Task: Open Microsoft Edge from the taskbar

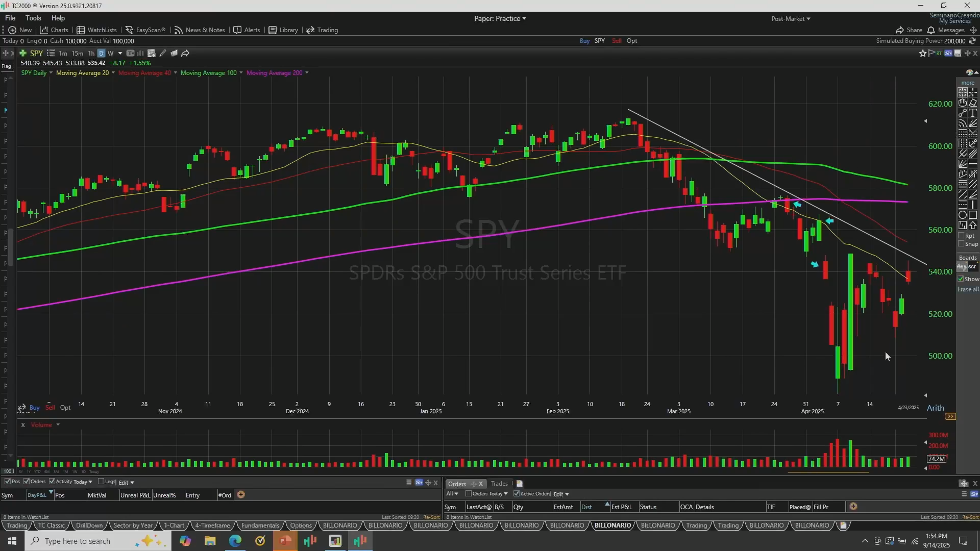Action: [x=235, y=541]
